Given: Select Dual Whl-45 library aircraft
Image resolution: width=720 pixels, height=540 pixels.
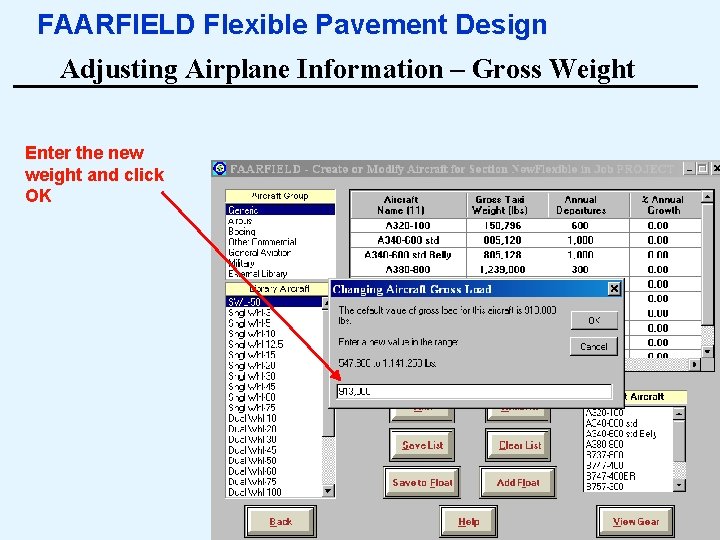Looking at the screenshot, I should (274, 450).
